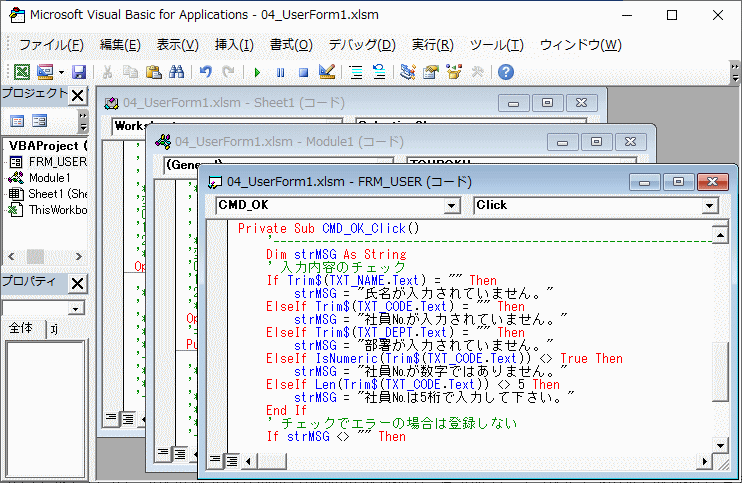Run the macro with the green play icon
The width and height of the screenshot is (742, 483).
tap(257, 72)
